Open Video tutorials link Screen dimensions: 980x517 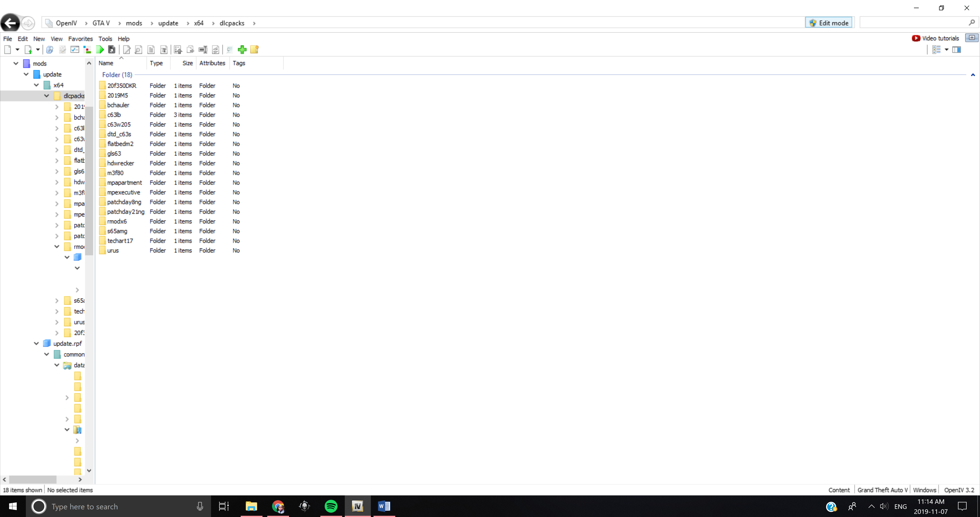[x=936, y=38]
